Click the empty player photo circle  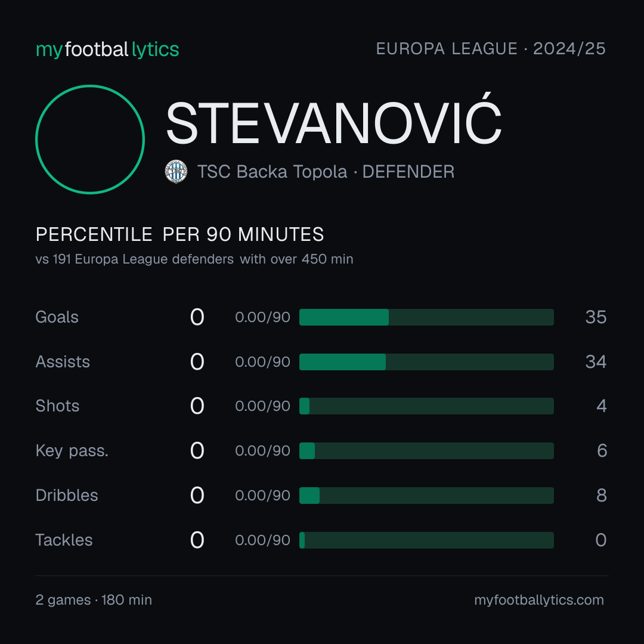pos(90,139)
